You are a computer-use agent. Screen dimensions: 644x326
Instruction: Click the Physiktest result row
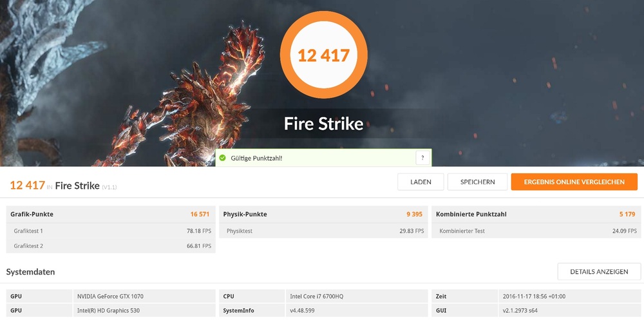323,231
